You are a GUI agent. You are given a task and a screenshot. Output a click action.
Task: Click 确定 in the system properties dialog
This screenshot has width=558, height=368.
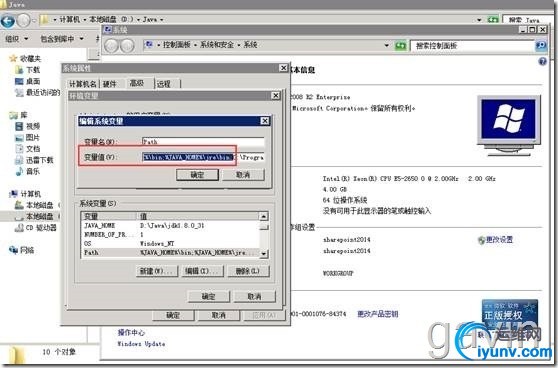click(173, 315)
